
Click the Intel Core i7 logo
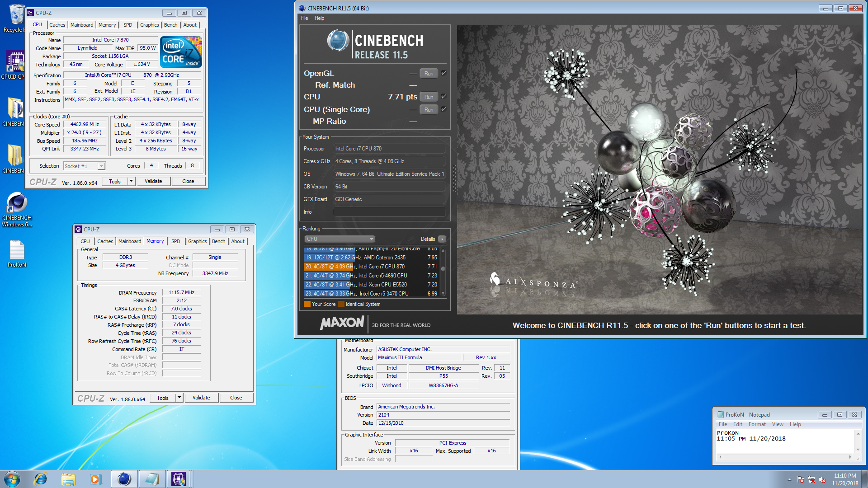pyautogui.click(x=181, y=52)
